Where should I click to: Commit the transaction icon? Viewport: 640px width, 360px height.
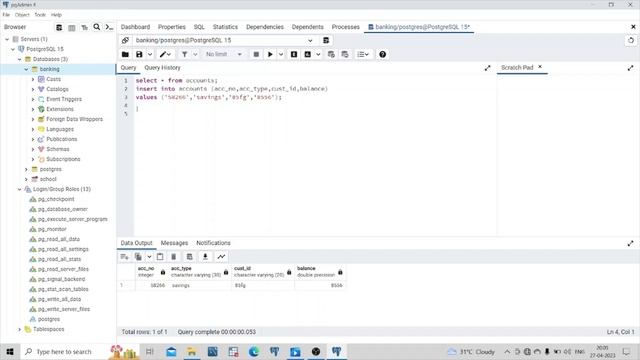331,54
